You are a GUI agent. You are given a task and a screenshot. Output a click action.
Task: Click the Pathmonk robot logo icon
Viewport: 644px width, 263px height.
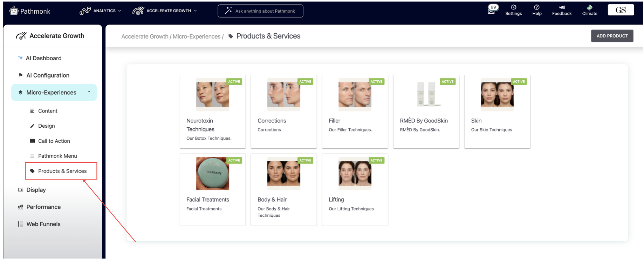pyautogui.click(x=14, y=11)
